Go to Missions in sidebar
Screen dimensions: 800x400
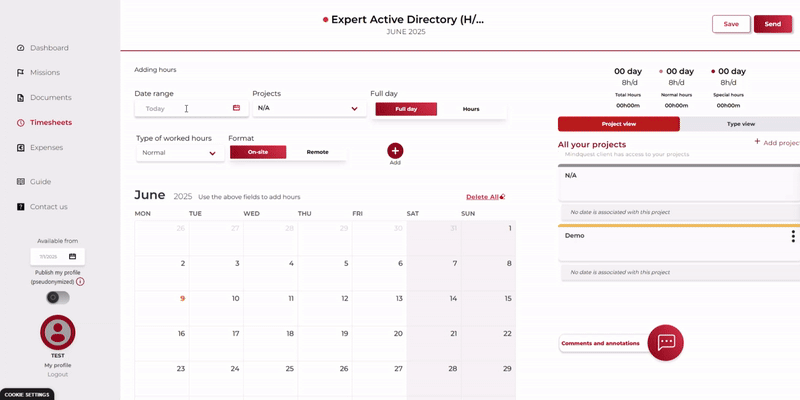click(45, 72)
